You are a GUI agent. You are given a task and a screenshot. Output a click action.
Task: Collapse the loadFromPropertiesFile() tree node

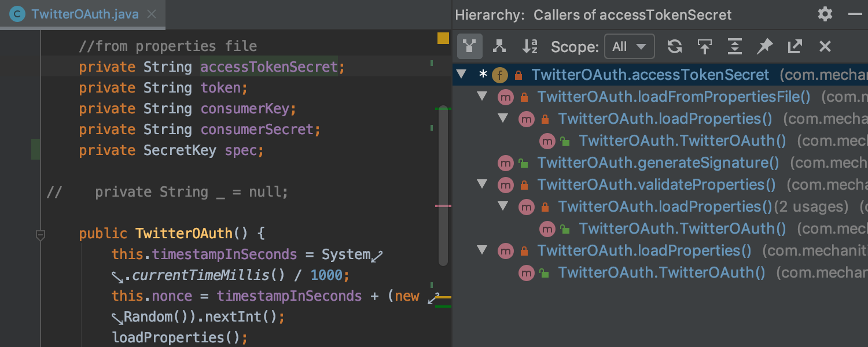point(482,97)
